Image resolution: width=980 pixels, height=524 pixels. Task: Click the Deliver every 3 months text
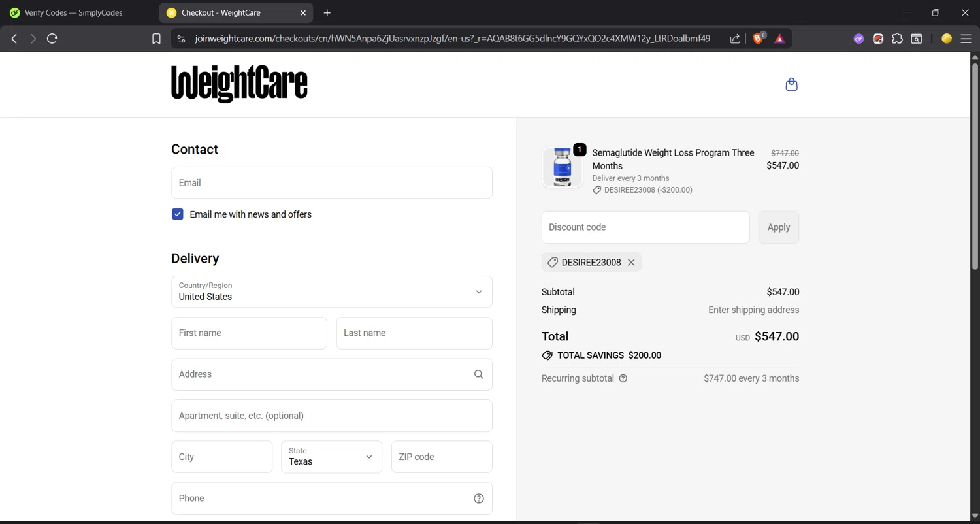630,178
